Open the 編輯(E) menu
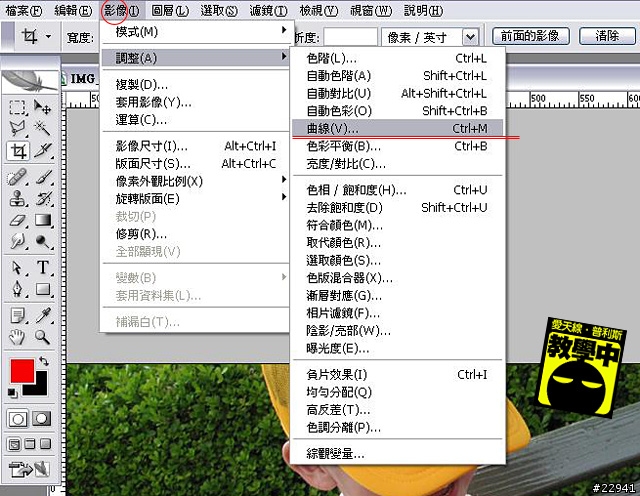This screenshot has height=496, width=640. tap(73, 11)
